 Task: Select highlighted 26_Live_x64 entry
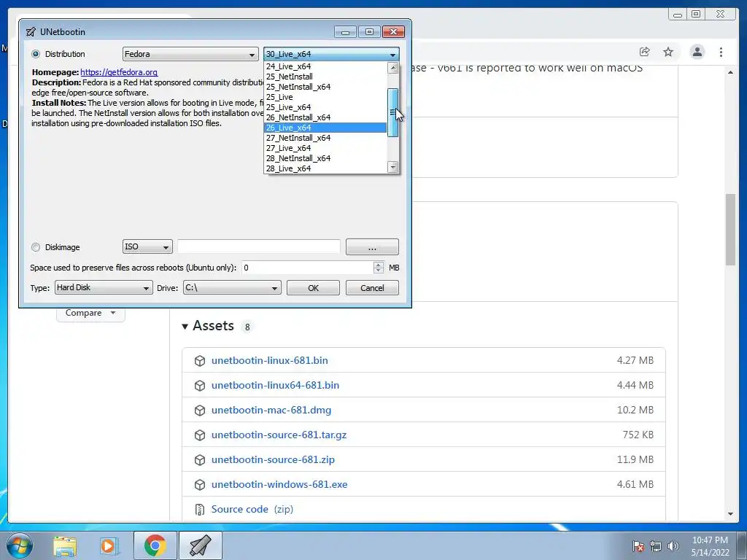click(x=325, y=128)
